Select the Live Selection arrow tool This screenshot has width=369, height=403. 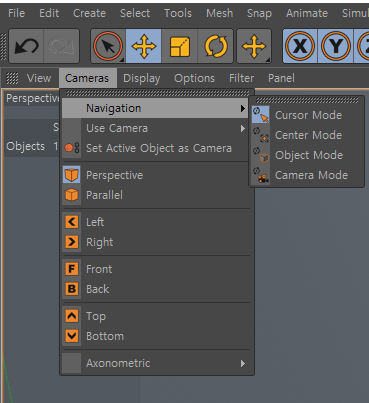tap(108, 46)
